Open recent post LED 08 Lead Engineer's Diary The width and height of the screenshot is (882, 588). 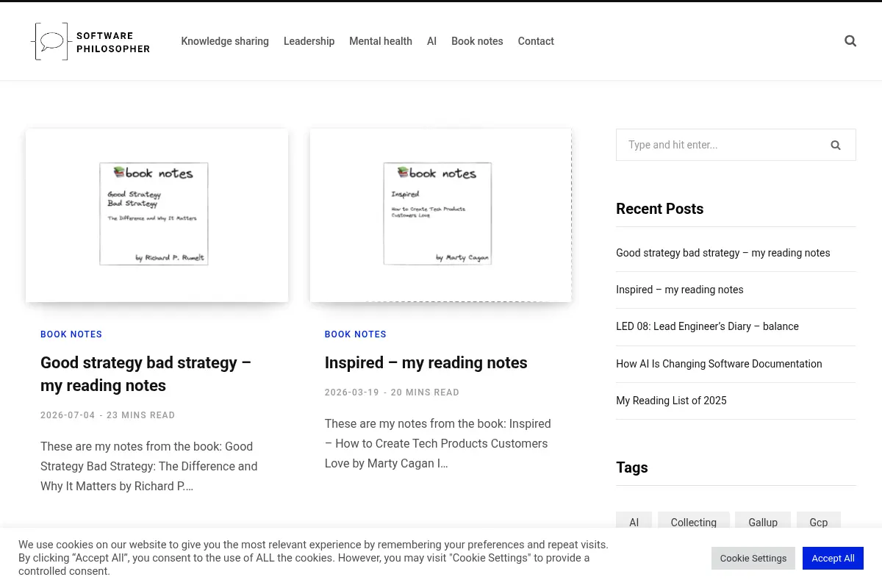coord(707,326)
